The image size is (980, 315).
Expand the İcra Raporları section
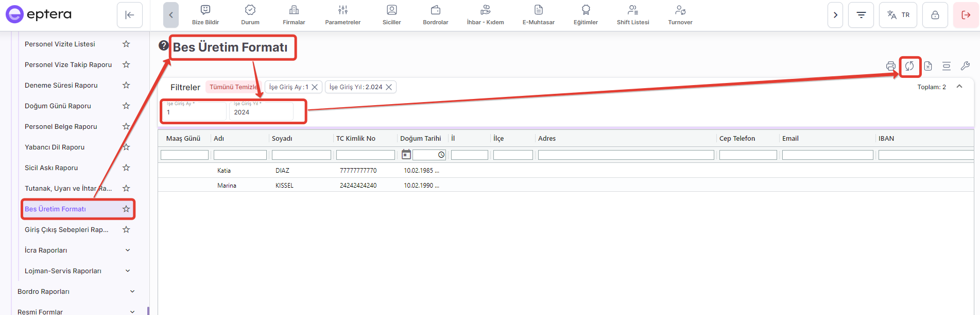coord(128,250)
